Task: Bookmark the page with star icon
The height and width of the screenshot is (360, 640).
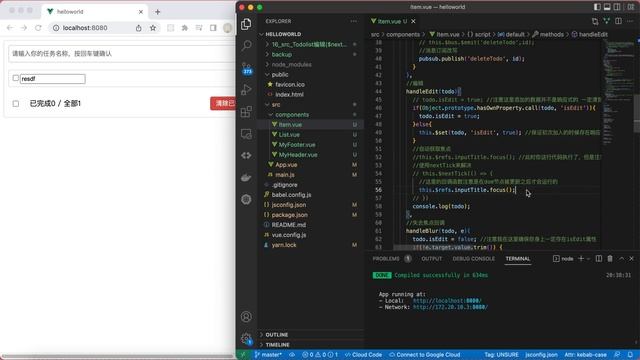Action: pos(153,28)
